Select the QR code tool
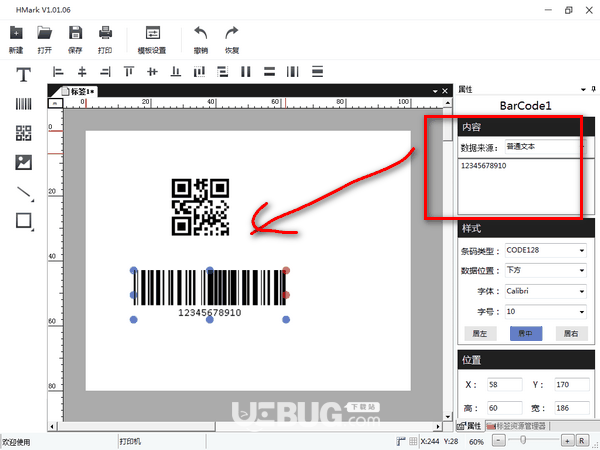This screenshot has height=450, width=600. click(x=23, y=133)
